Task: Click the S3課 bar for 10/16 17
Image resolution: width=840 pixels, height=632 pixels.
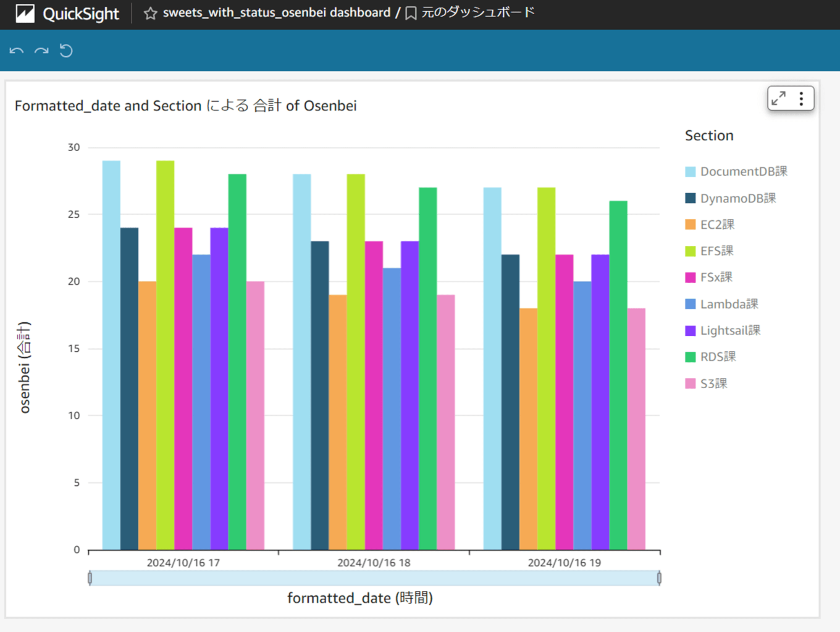Action: pyautogui.click(x=255, y=416)
